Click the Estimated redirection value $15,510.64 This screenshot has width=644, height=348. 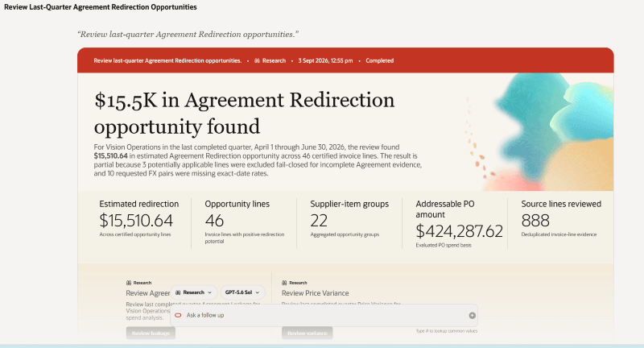[136, 221]
